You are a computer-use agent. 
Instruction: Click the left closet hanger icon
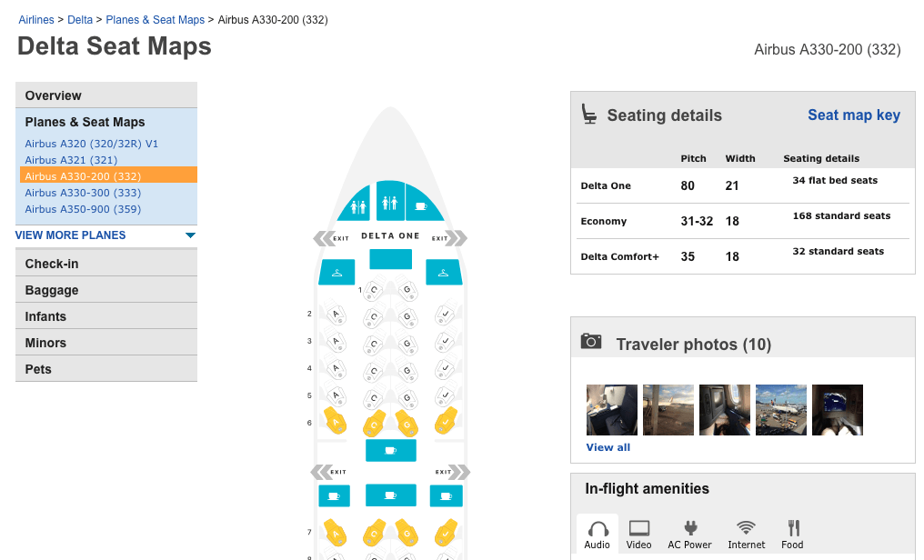(x=336, y=272)
